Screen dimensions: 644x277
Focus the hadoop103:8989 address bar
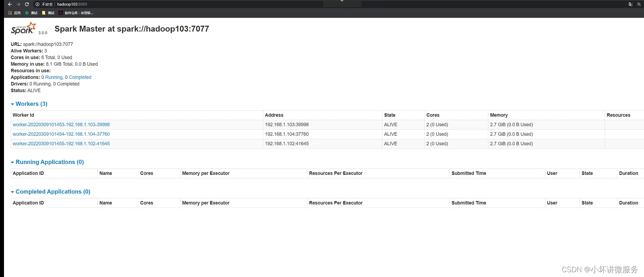pos(72,4)
